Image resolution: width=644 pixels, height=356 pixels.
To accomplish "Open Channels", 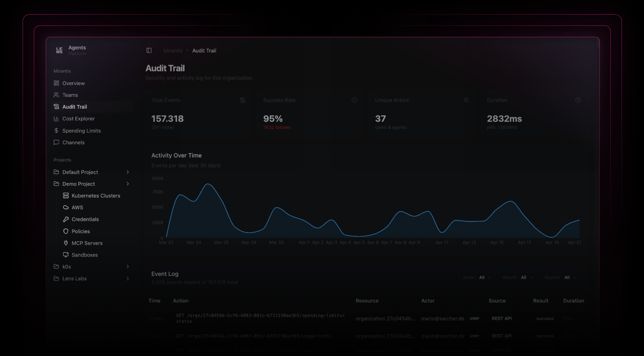I will (x=92, y=142).
